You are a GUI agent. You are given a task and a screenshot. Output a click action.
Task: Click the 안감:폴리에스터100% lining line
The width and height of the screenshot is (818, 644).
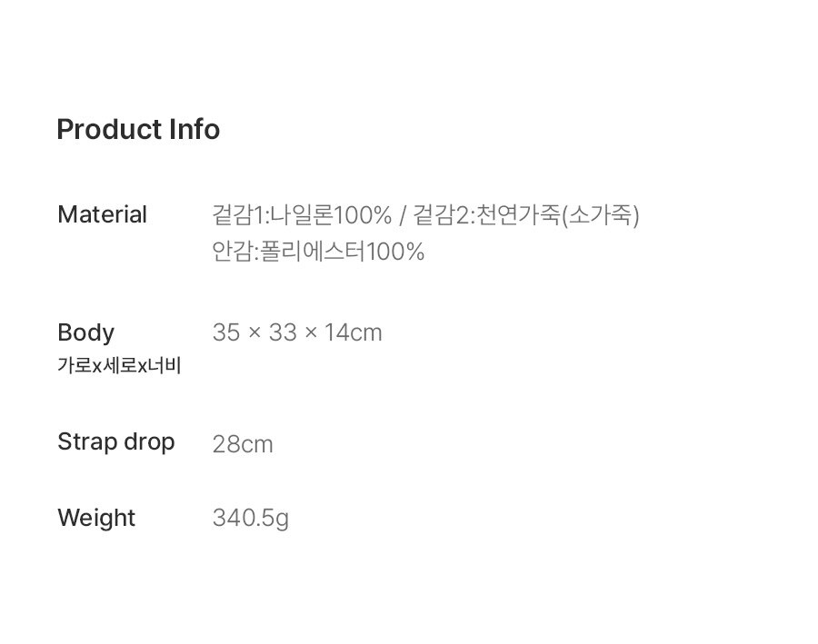(x=318, y=252)
